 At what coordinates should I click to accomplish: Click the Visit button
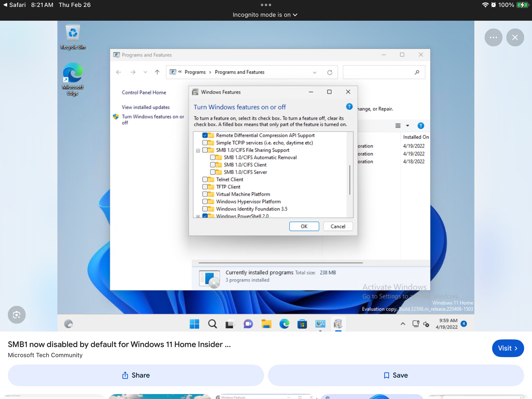(508, 348)
